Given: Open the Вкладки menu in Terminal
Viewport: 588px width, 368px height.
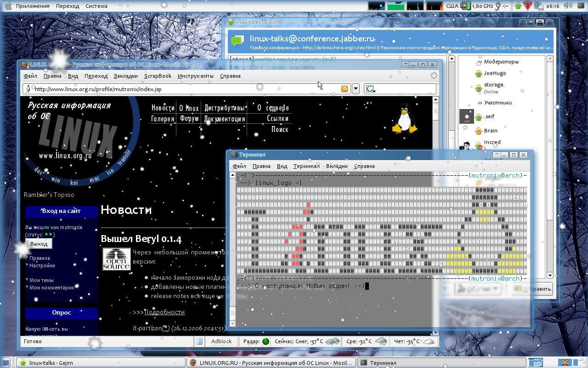Looking at the screenshot, I should point(337,166).
